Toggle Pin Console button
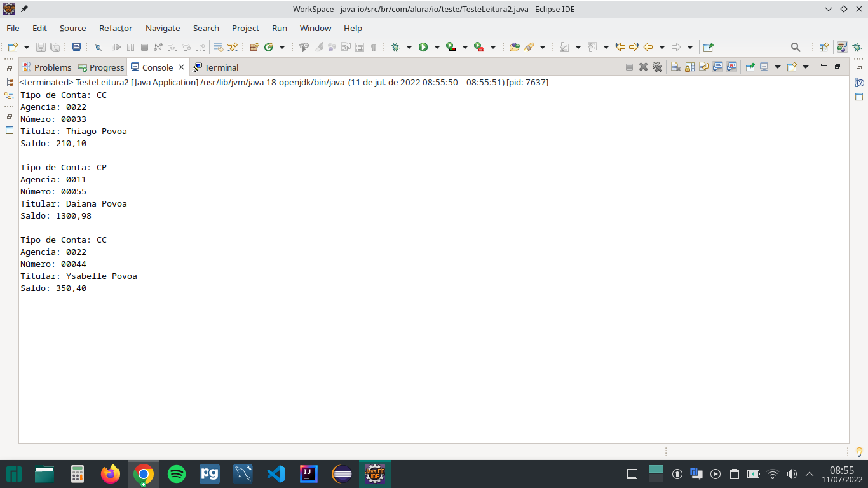This screenshot has width=868, height=488. tap(750, 67)
